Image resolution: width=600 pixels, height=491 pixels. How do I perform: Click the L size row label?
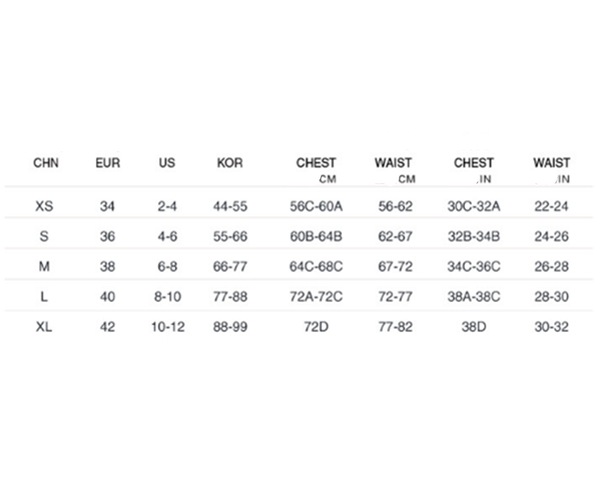click(x=44, y=297)
